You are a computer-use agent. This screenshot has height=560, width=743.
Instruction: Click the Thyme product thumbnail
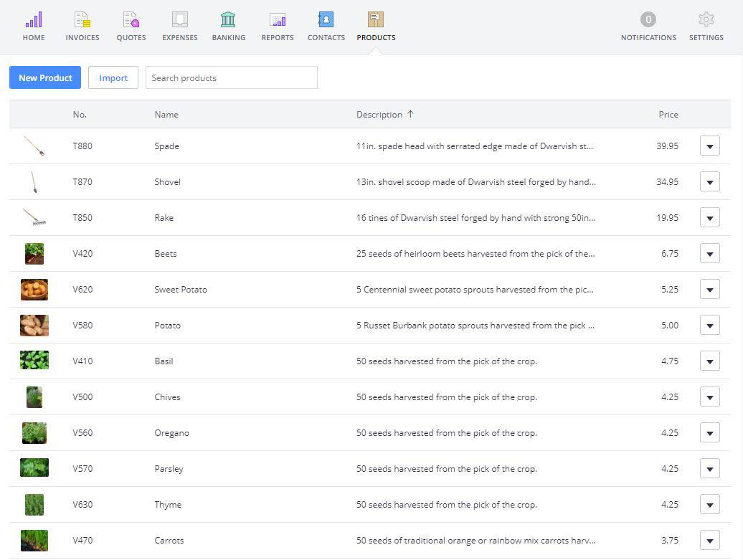click(x=34, y=505)
